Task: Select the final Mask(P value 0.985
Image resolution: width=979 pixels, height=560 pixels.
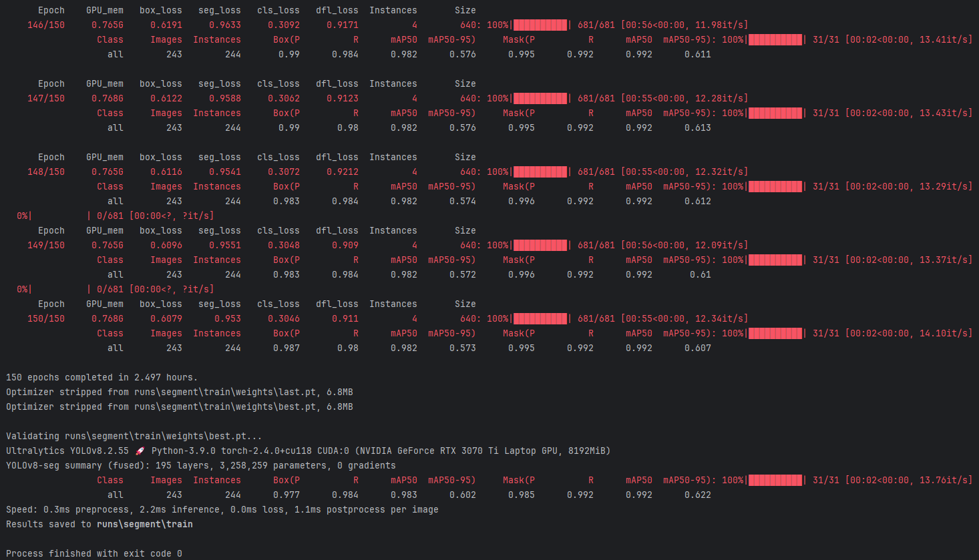Action: tap(522, 495)
